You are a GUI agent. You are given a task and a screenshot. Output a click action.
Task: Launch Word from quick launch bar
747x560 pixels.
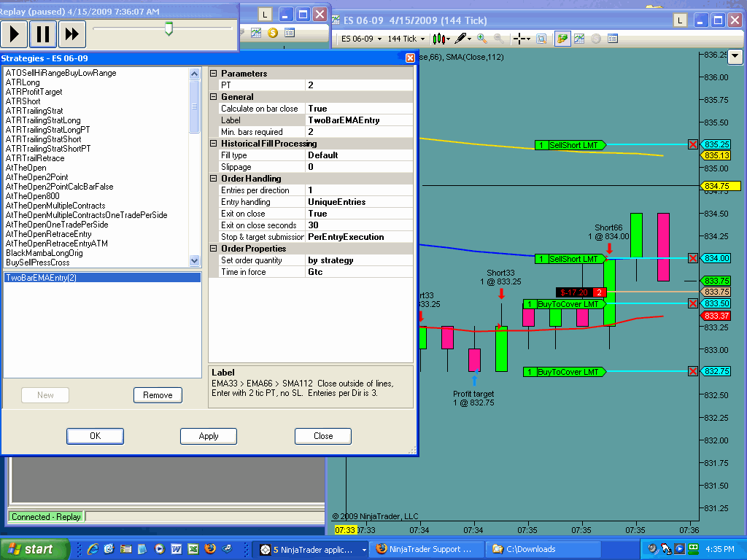click(x=177, y=549)
